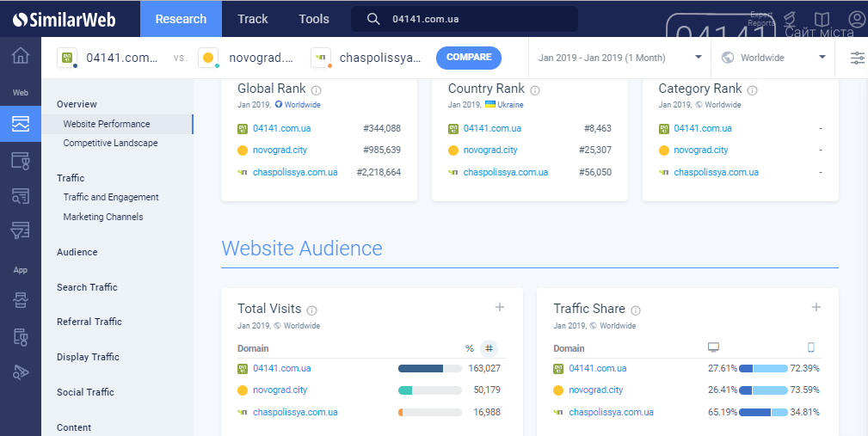
Task: Open the App analysis sidebar icon below App
Action: point(21,300)
